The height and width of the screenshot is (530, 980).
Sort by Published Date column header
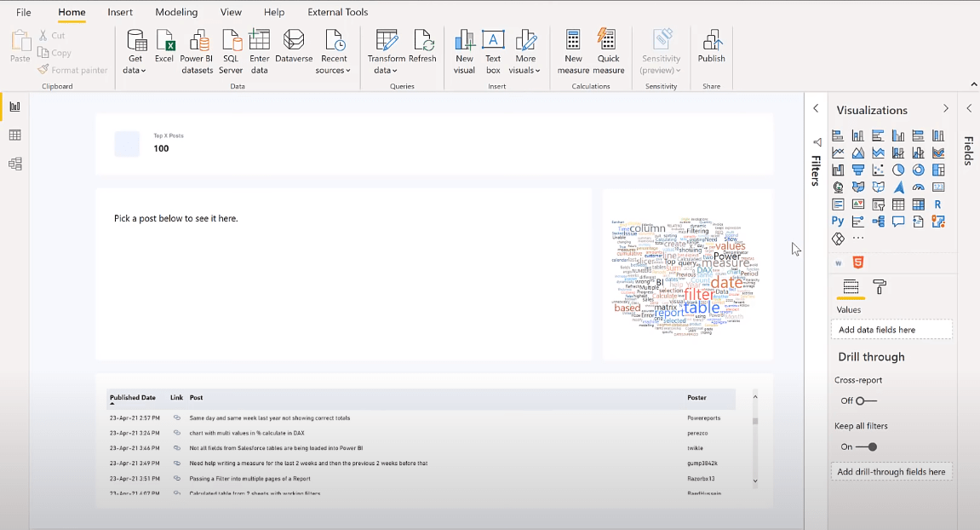tap(133, 397)
